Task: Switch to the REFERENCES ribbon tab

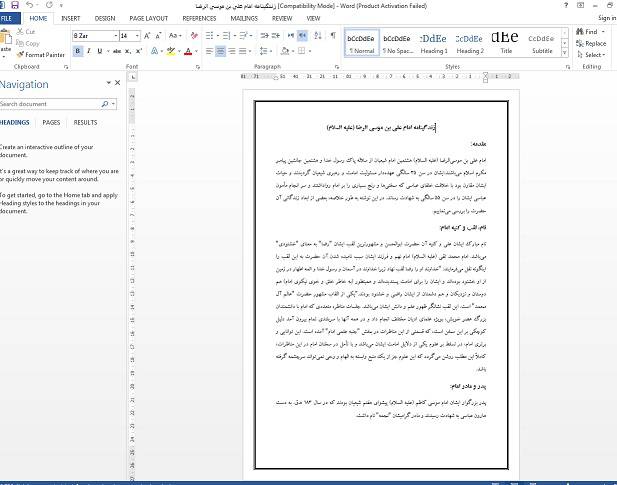Action: click(x=200, y=18)
